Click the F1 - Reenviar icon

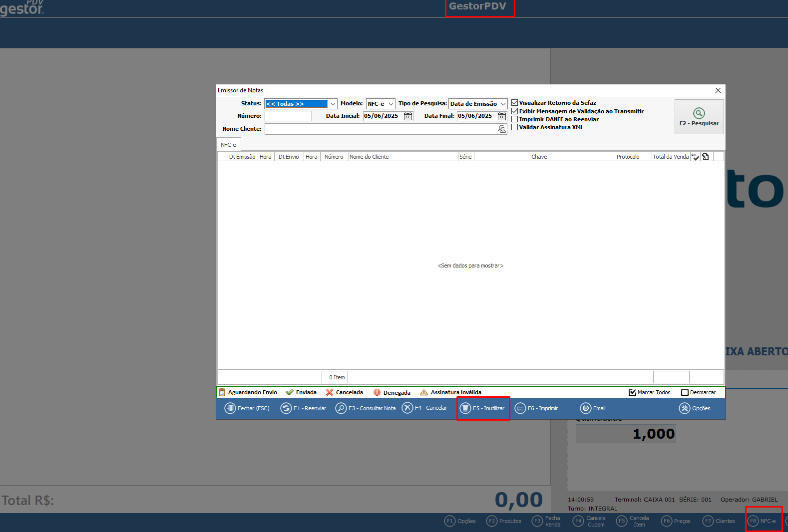(286, 408)
